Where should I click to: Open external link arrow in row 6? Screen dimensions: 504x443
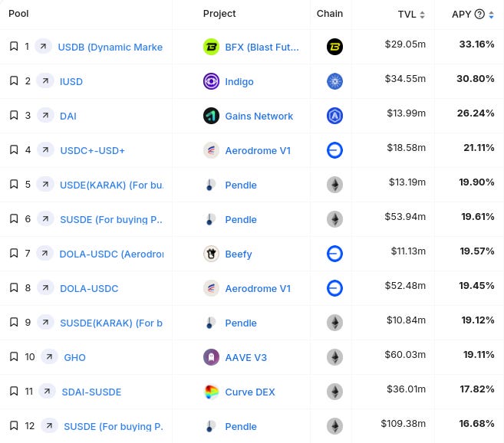45,218
